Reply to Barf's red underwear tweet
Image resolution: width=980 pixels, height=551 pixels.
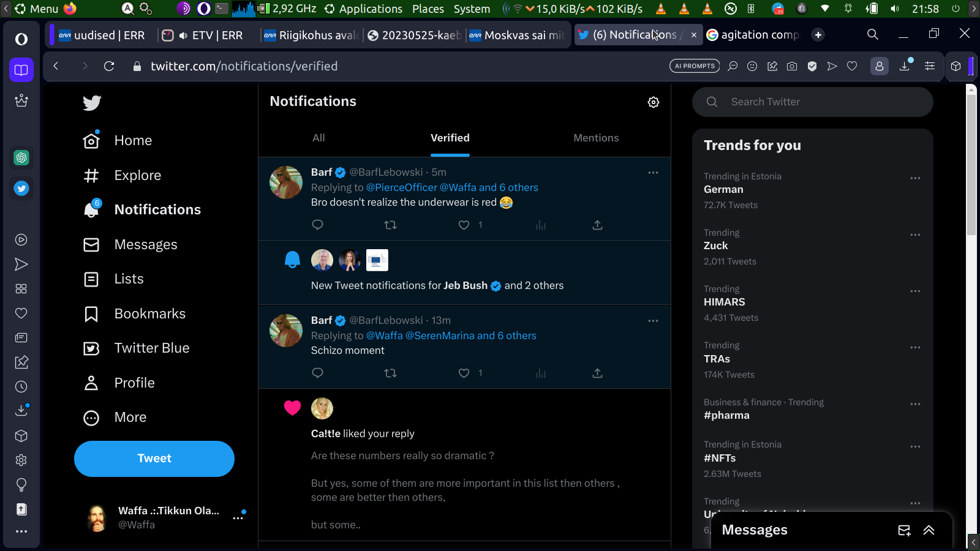coord(317,225)
